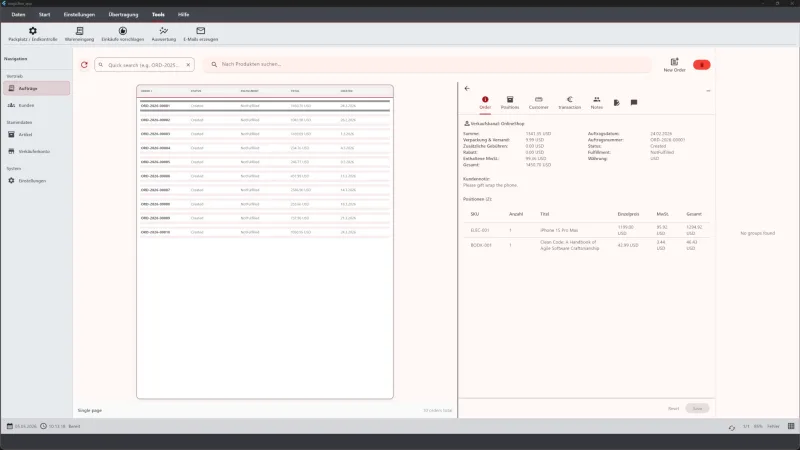Click the Fehler entry in the status bar
Viewport: 800px width, 450px height.
pyautogui.click(x=773, y=426)
